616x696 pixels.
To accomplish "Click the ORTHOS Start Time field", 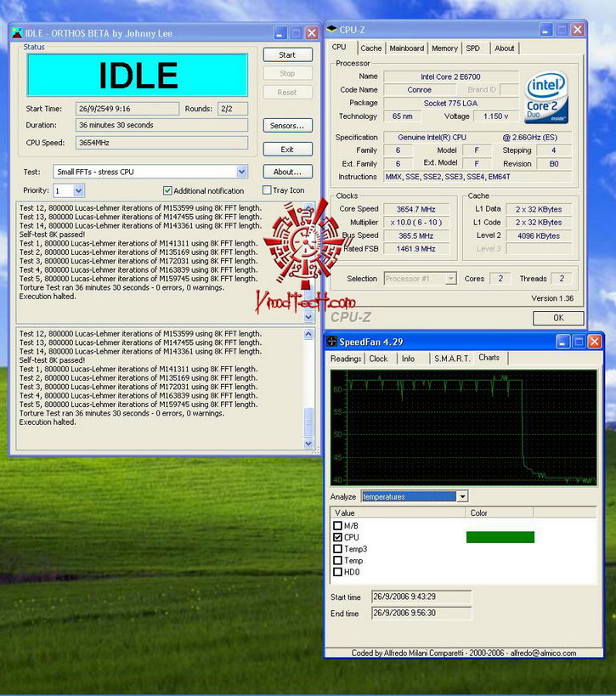I will [127, 109].
